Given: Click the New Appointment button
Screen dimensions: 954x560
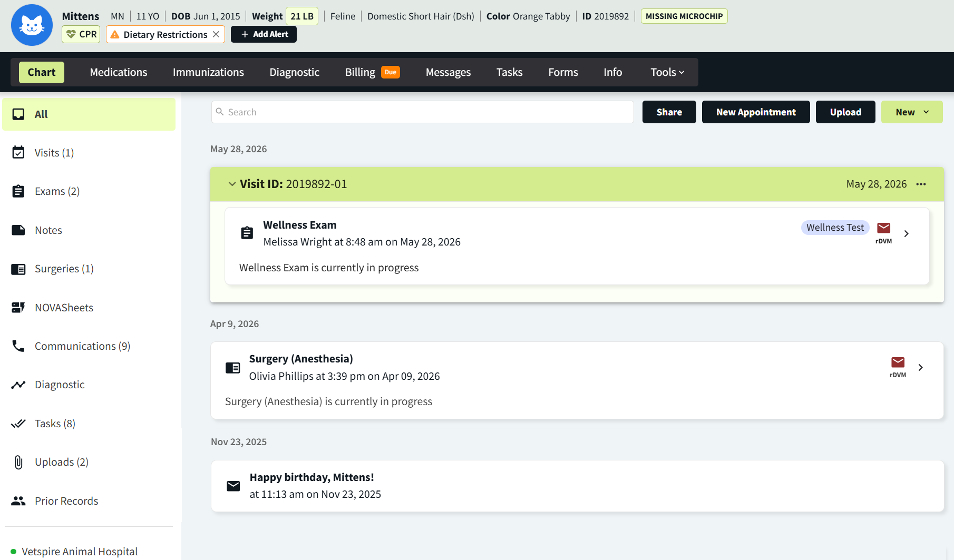Looking at the screenshot, I should click(756, 112).
